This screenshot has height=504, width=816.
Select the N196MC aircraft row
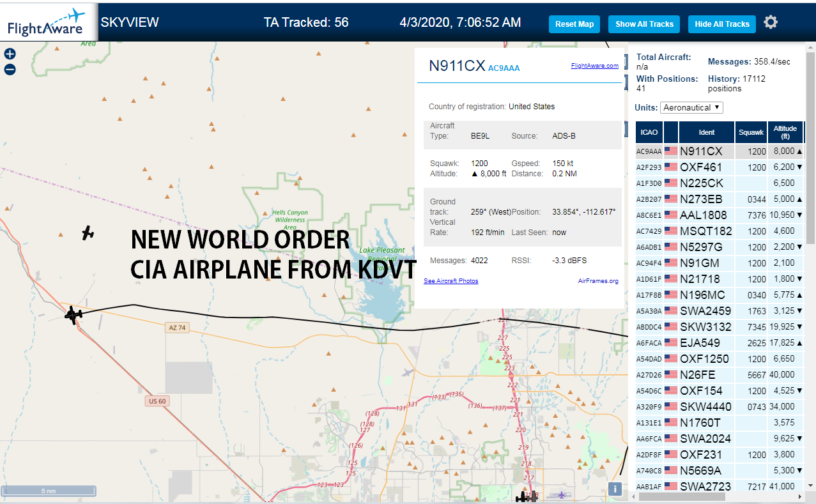(x=720, y=295)
